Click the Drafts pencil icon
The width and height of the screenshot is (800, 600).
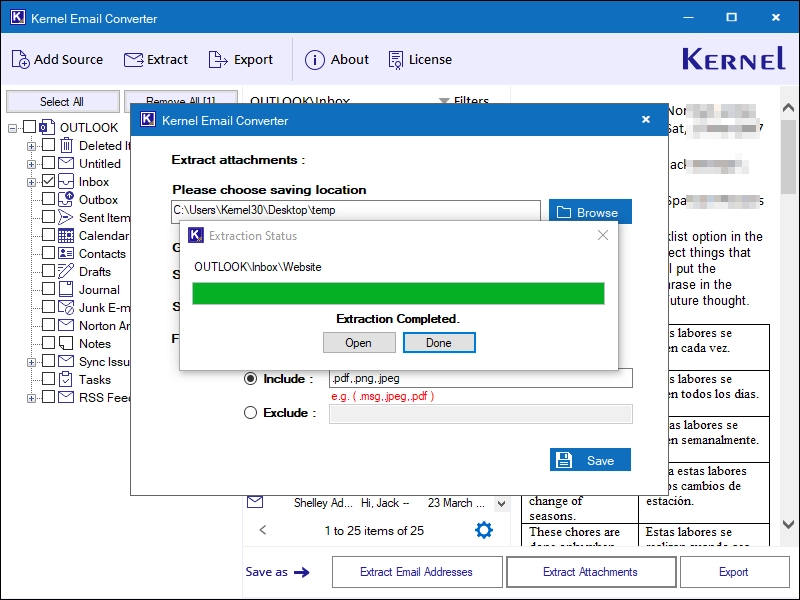tap(66, 271)
